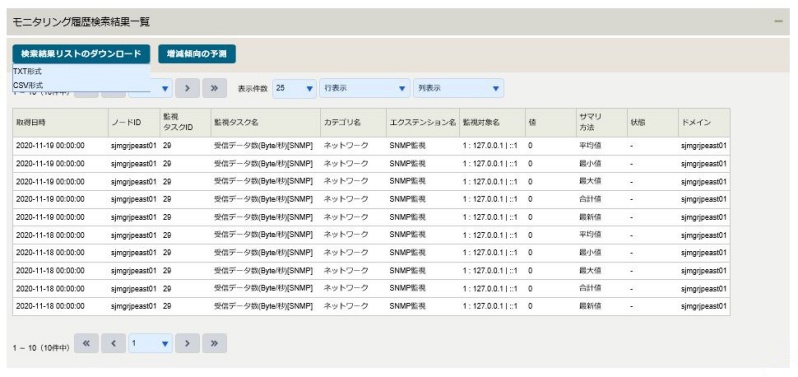The image size is (798, 377).
Task: Click the 監視対象名 column header
Action: coord(492,123)
